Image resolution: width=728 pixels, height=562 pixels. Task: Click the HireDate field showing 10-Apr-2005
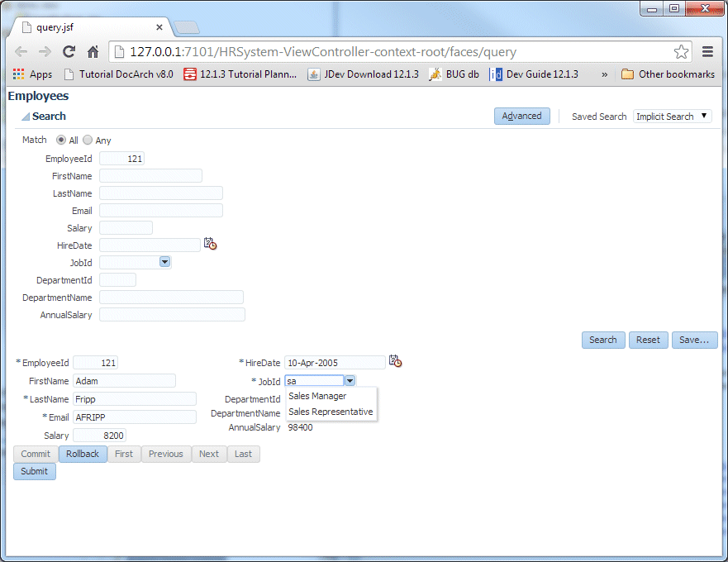335,363
